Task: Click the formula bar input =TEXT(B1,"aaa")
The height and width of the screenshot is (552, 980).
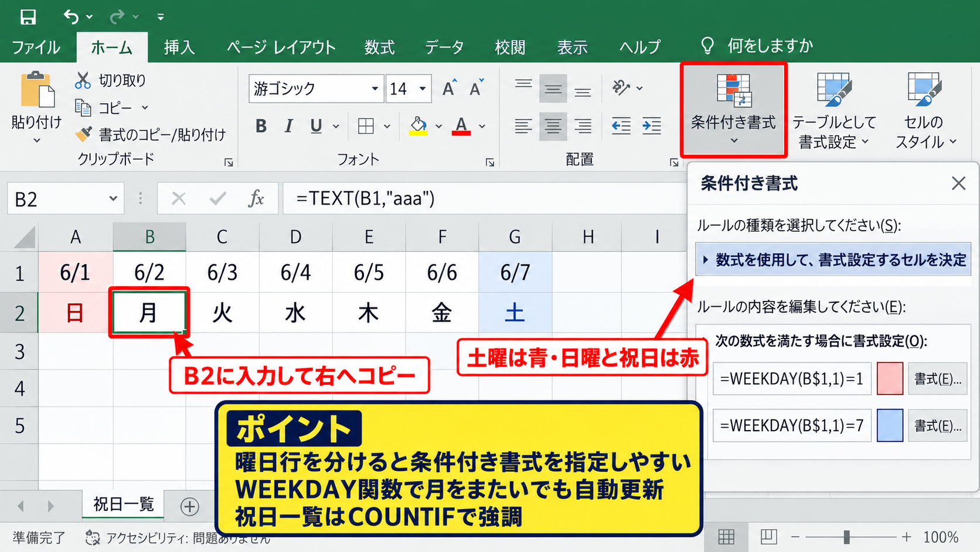Action: pyautogui.click(x=484, y=198)
